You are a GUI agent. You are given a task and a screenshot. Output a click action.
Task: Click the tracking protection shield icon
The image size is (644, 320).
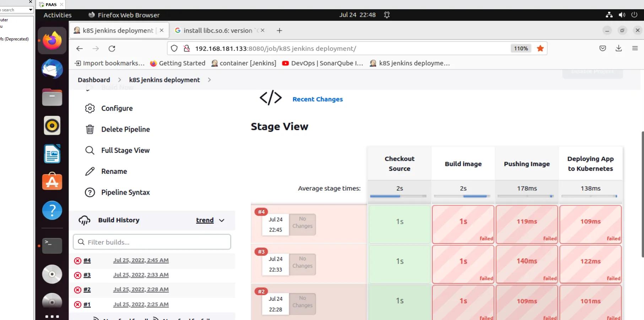(174, 49)
